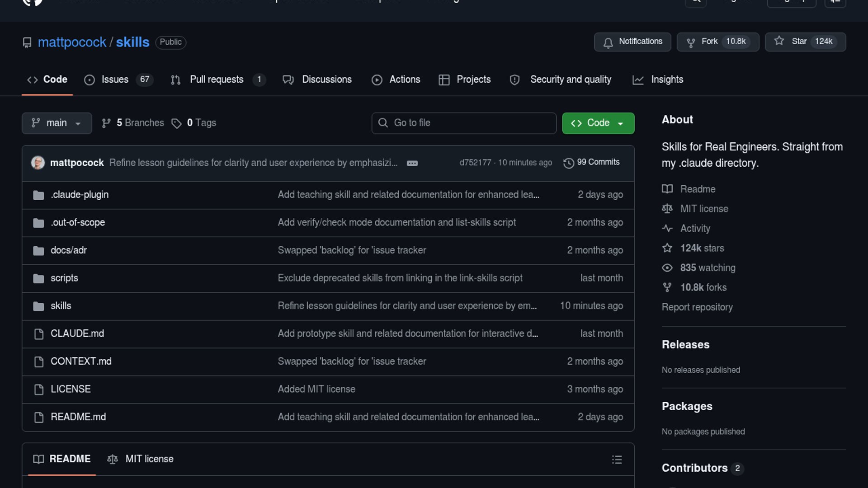868x488 pixels.
Task: View 124k stars link
Action: 693,249
